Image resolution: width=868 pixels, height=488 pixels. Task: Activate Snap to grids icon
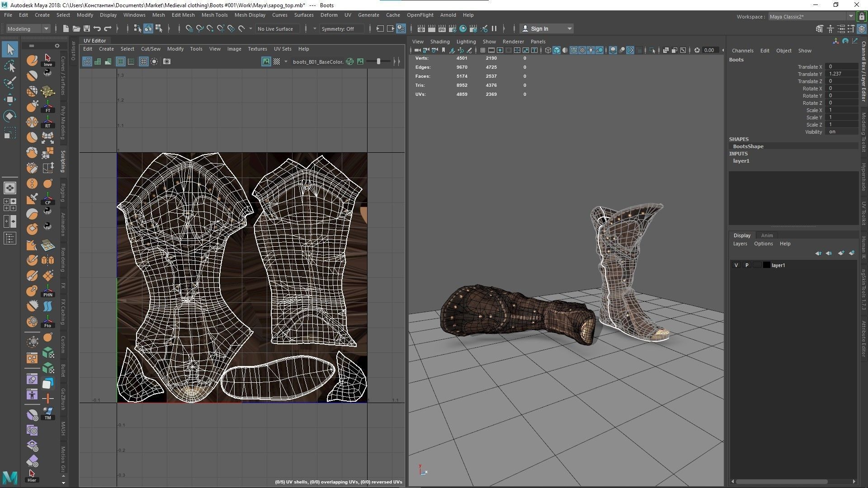[189, 28]
